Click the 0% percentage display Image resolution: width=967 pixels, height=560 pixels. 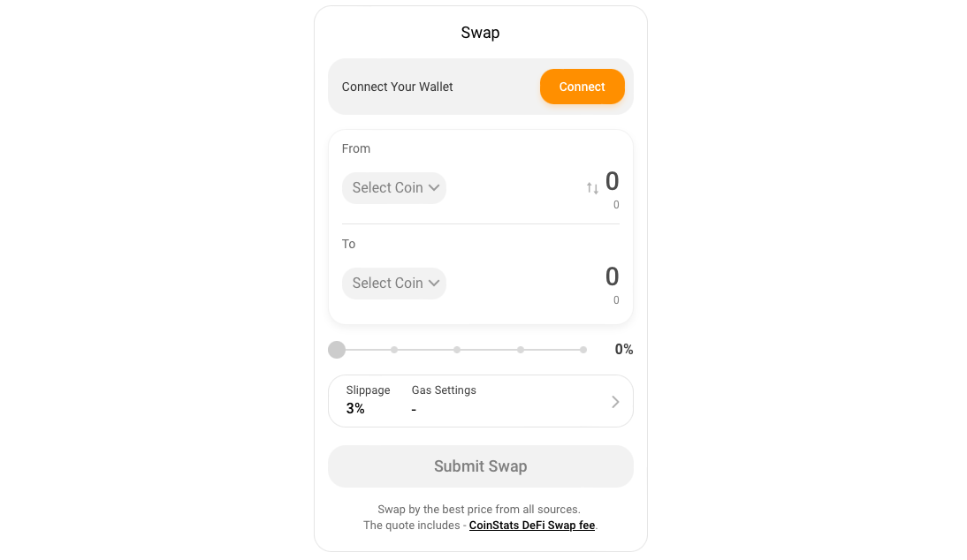click(623, 349)
